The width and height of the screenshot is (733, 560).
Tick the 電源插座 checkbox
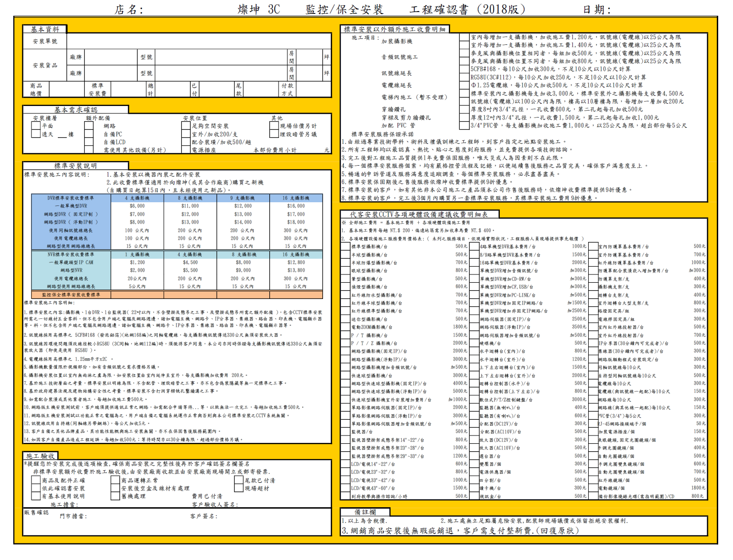[x=186, y=149]
